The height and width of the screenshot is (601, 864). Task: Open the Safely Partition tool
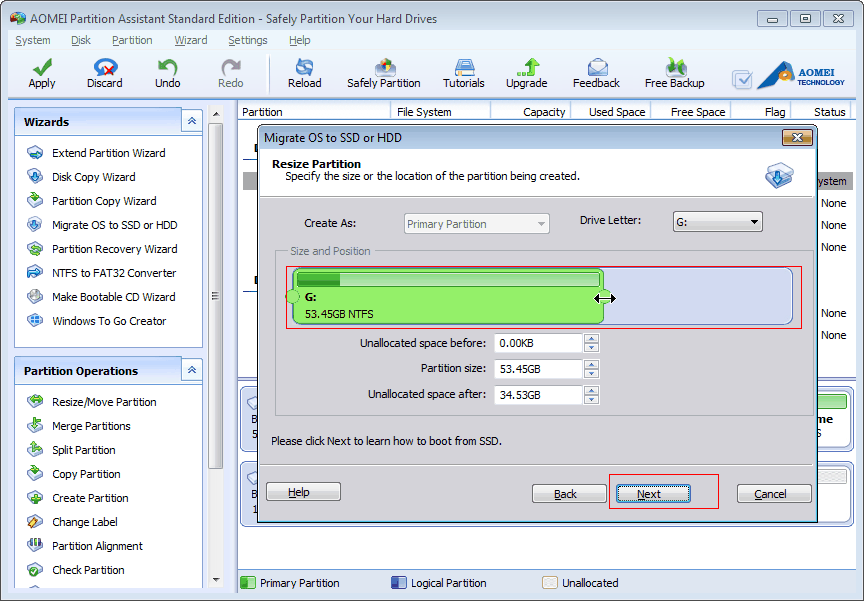tap(384, 73)
